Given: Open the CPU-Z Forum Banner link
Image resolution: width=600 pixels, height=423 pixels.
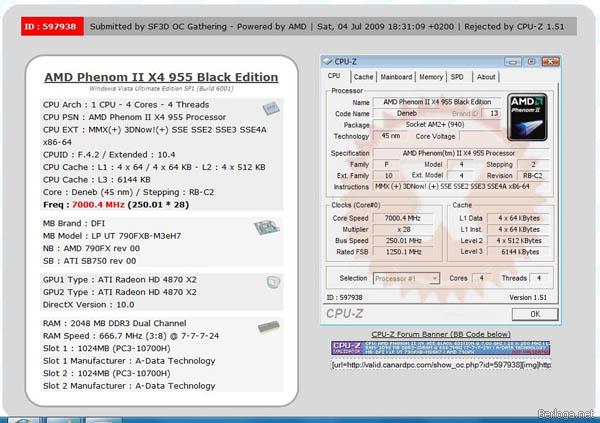Looking at the screenshot, I should point(441,334).
